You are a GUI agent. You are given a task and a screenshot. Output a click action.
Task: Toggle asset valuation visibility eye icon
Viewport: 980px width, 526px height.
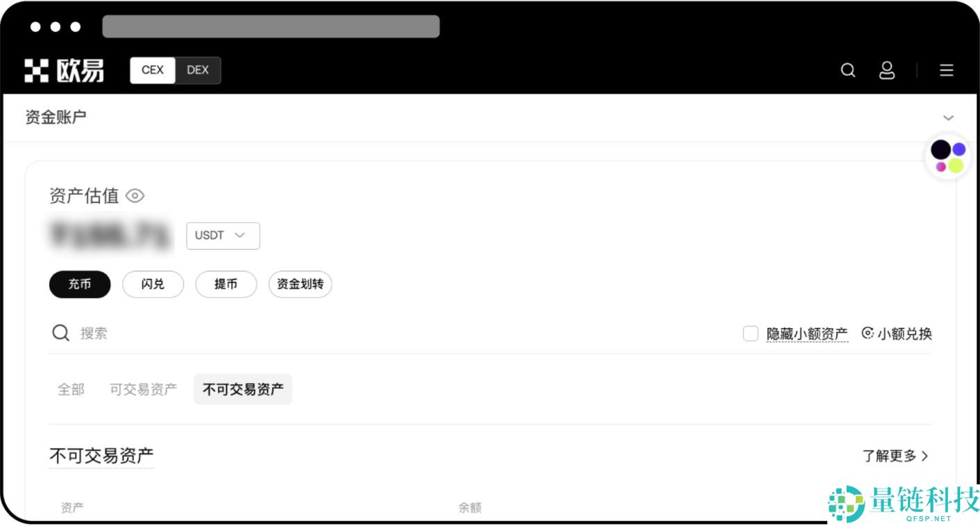pos(135,196)
